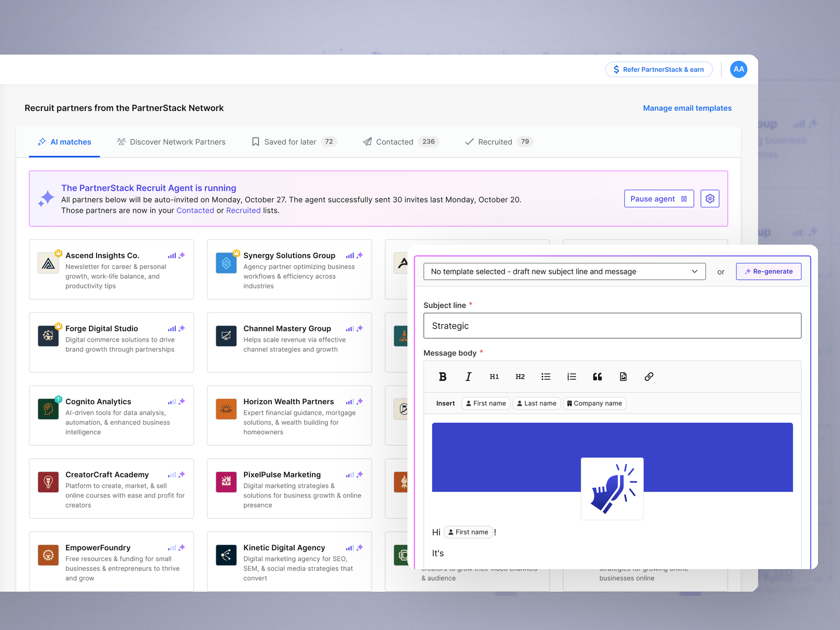Viewport: 840px width, 630px height.
Task: Insert Last name placeholder chip
Action: 537,403
